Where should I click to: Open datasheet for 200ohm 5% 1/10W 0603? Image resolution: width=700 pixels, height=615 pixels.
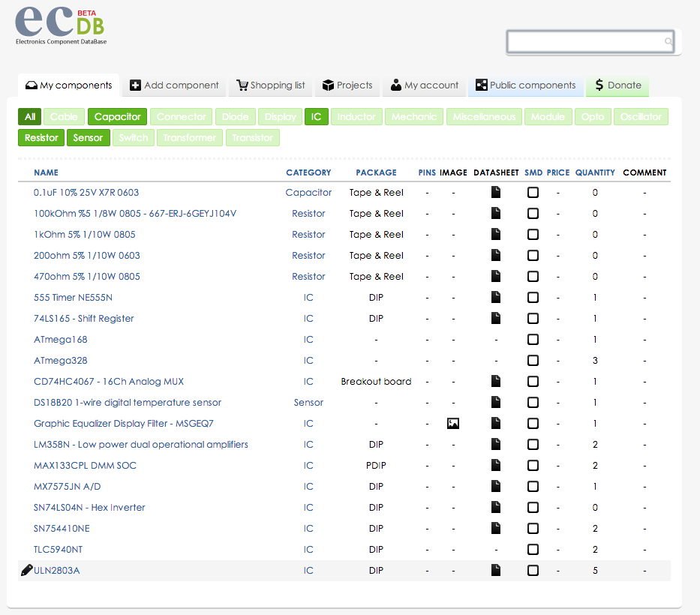pos(495,255)
